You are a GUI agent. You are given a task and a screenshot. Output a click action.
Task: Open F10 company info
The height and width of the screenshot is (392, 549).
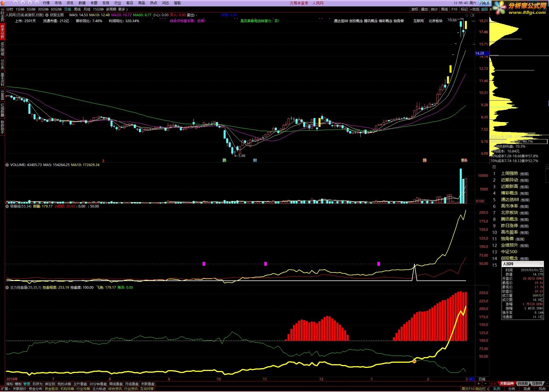tap(454, 9)
